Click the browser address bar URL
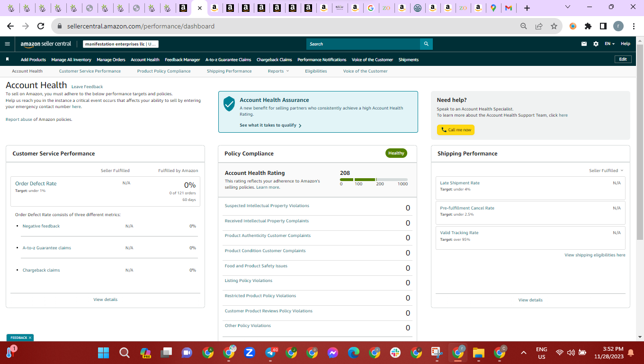This screenshot has width=644, height=364. tap(141, 27)
